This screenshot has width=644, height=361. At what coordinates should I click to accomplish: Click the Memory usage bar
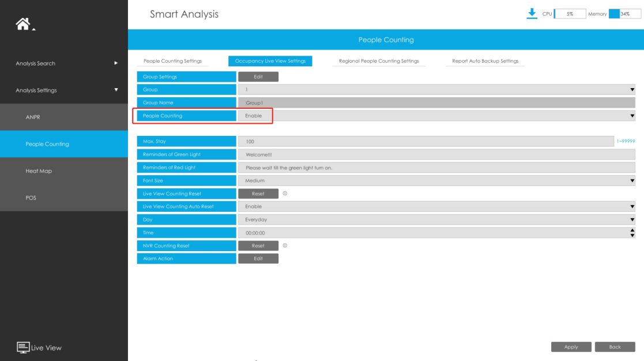[625, 14]
